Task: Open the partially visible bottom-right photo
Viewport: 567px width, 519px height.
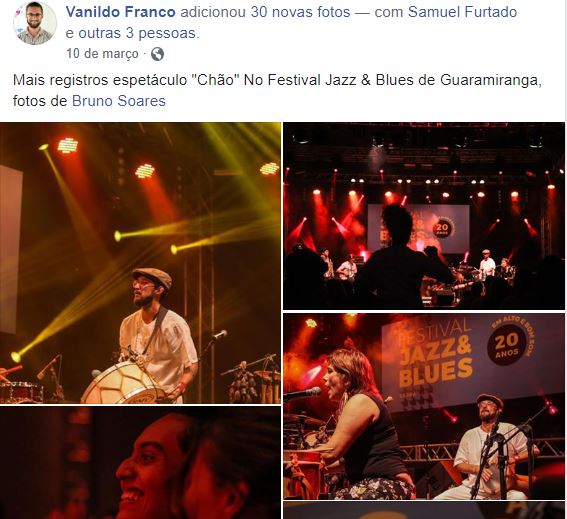Action: pos(424,511)
